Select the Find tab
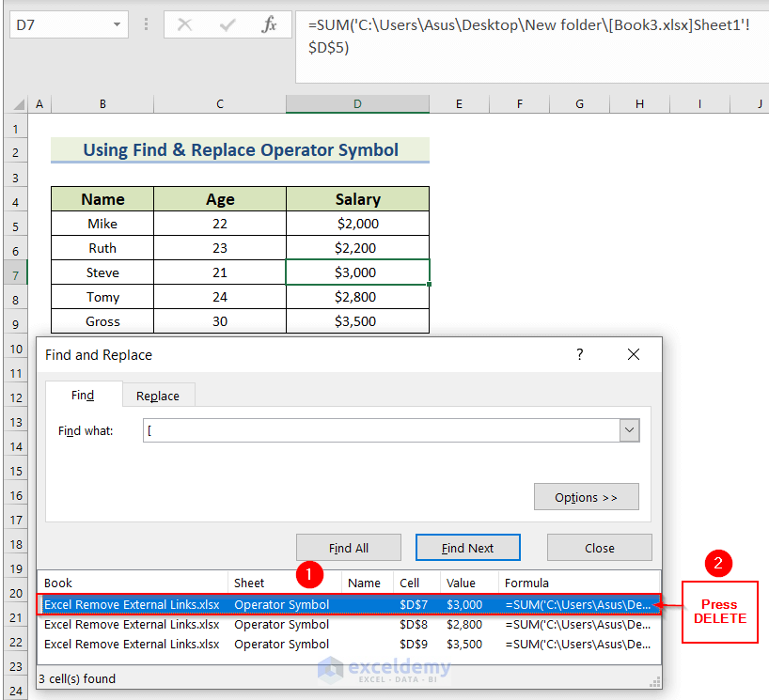The height and width of the screenshot is (700, 769). pyautogui.click(x=83, y=395)
